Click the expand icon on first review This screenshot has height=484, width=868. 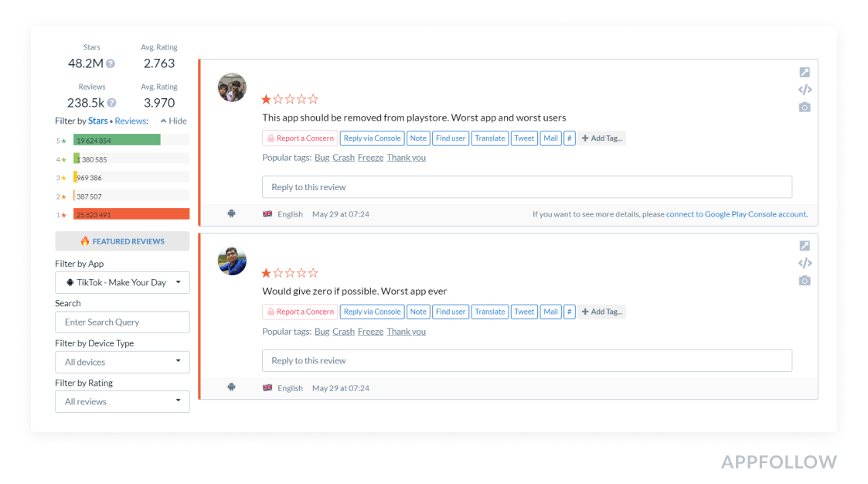click(x=805, y=73)
